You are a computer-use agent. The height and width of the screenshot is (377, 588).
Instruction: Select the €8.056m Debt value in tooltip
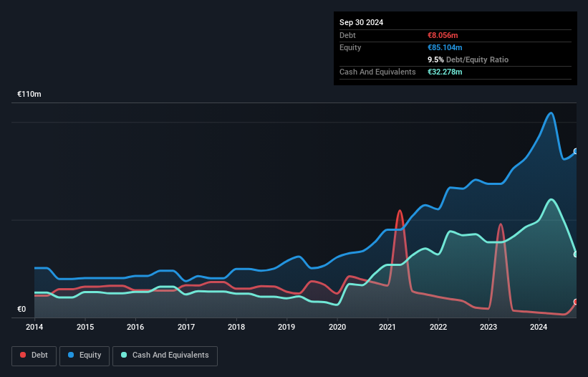pos(444,35)
